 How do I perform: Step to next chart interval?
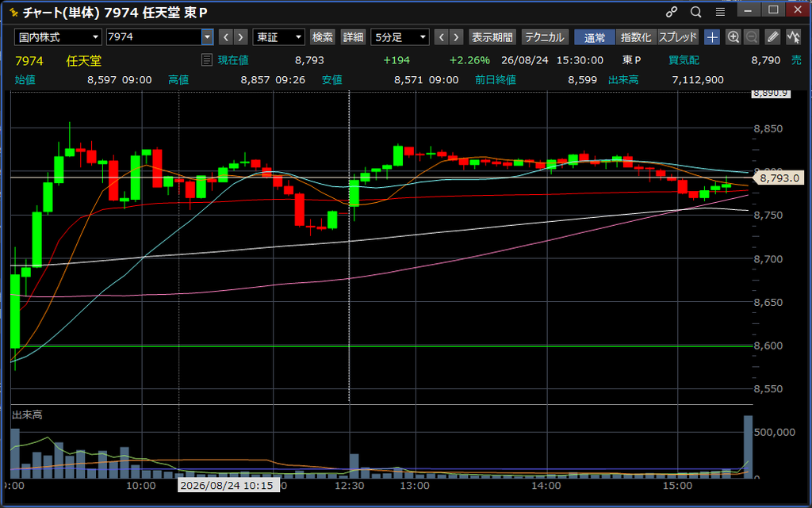tap(456, 37)
